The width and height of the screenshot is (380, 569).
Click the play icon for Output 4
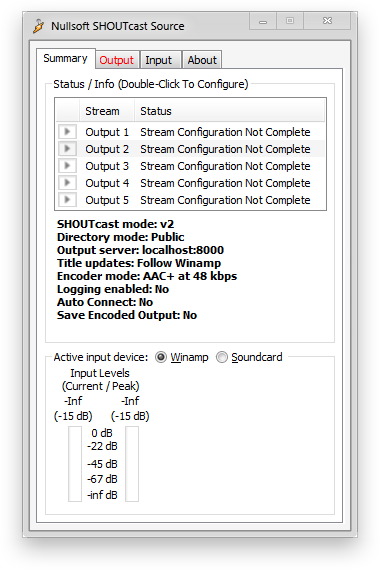tap(67, 183)
